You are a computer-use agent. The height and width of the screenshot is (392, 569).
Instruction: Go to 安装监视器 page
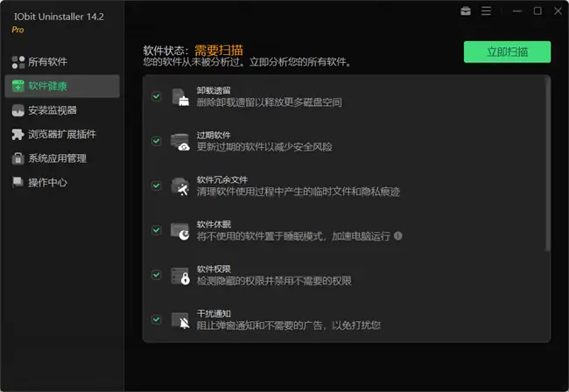[x=62, y=110]
